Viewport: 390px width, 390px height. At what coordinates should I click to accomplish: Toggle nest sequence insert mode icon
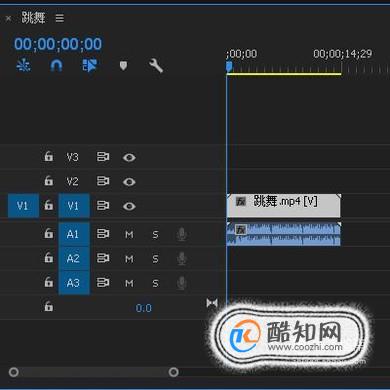[23, 65]
